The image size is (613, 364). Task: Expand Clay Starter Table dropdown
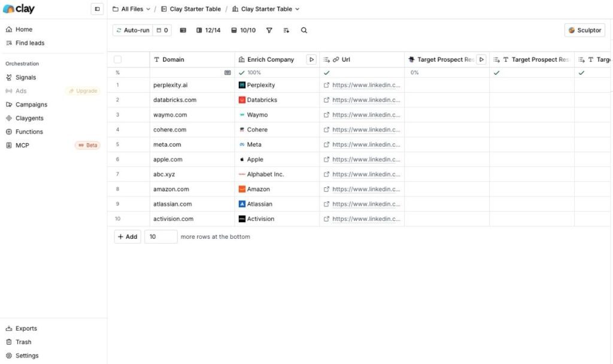tap(266, 9)
